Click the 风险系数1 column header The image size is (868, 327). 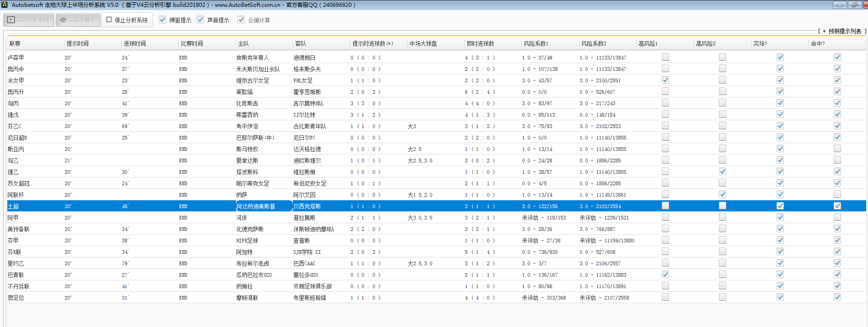536,43
